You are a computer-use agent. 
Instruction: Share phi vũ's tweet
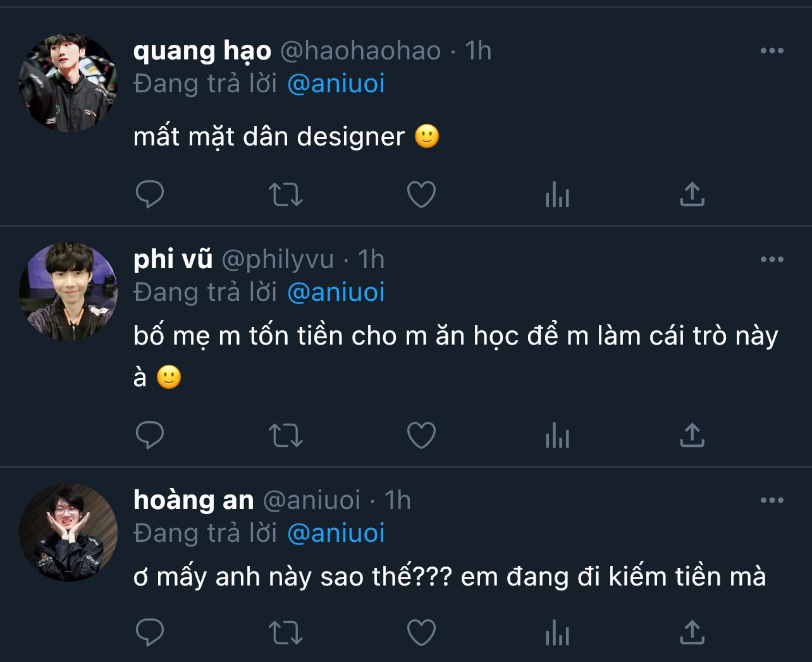click(692, 436)
